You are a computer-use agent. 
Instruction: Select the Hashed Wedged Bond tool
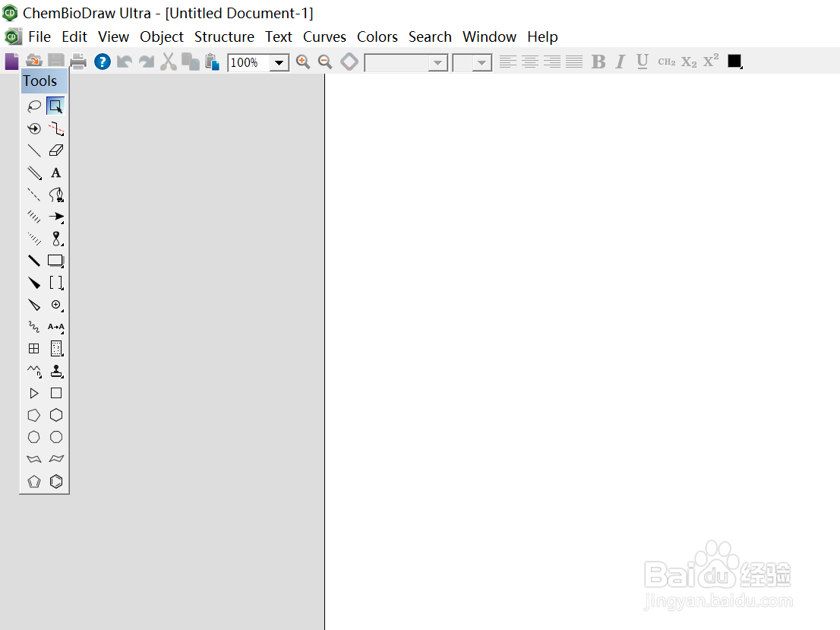[33, 239]
